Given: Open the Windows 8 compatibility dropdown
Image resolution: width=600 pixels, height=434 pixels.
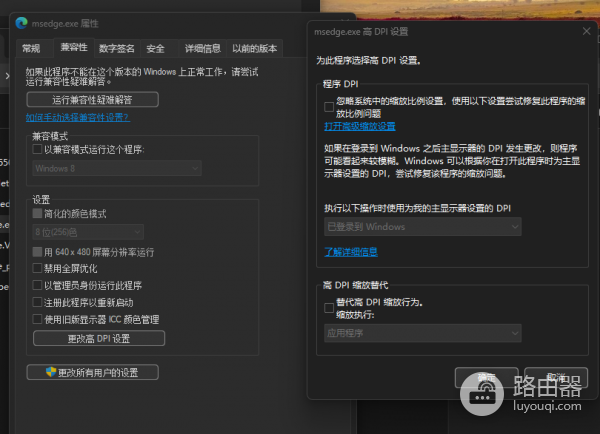Looking at the screenshot, I should [x=117, y=168].
